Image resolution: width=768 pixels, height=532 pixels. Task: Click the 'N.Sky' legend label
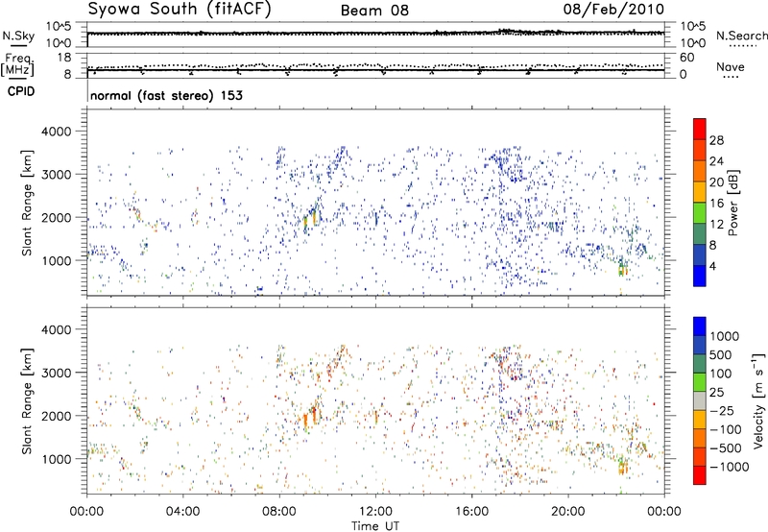pyautogui.click(x=18, y=36)
